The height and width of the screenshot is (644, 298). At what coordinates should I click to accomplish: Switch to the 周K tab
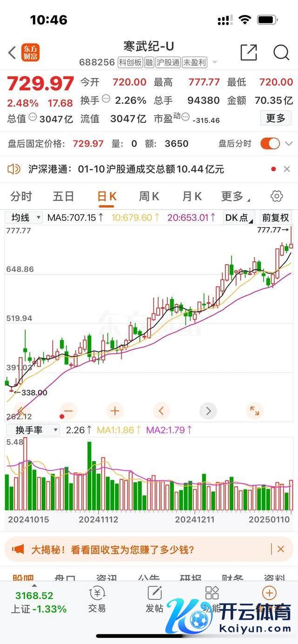click(x=149, y=197)
